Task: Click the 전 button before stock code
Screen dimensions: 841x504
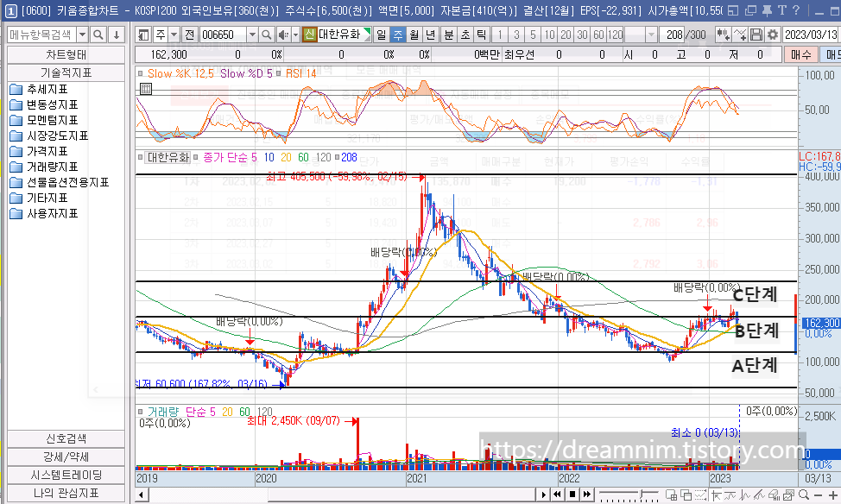Action: tap(189, 35)
